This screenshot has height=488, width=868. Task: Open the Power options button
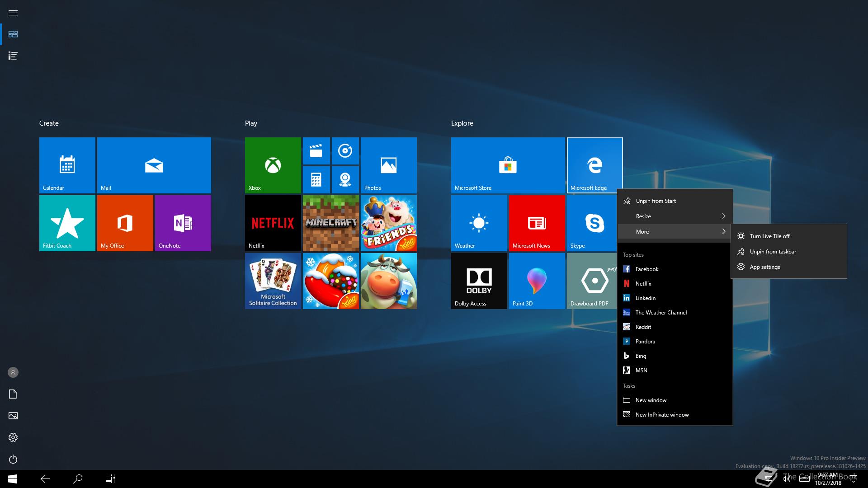[13, 459]
